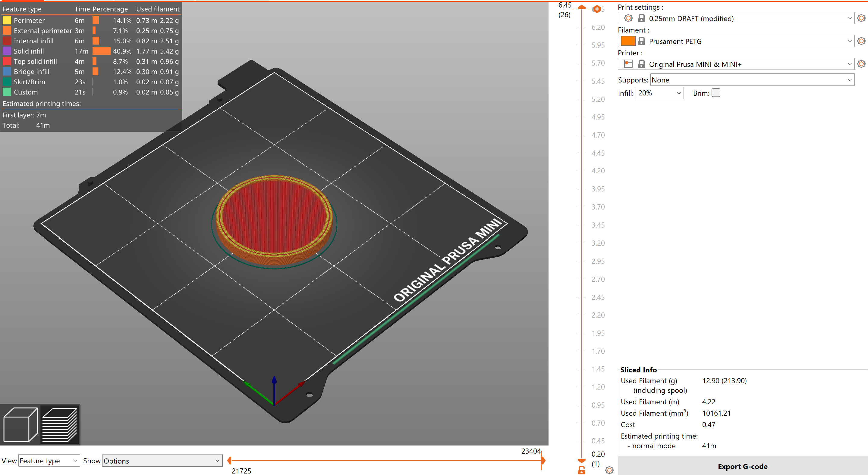The image size is (868, 475).
Task: Open the Show Options dropdown
Action: tap(162, 461)
